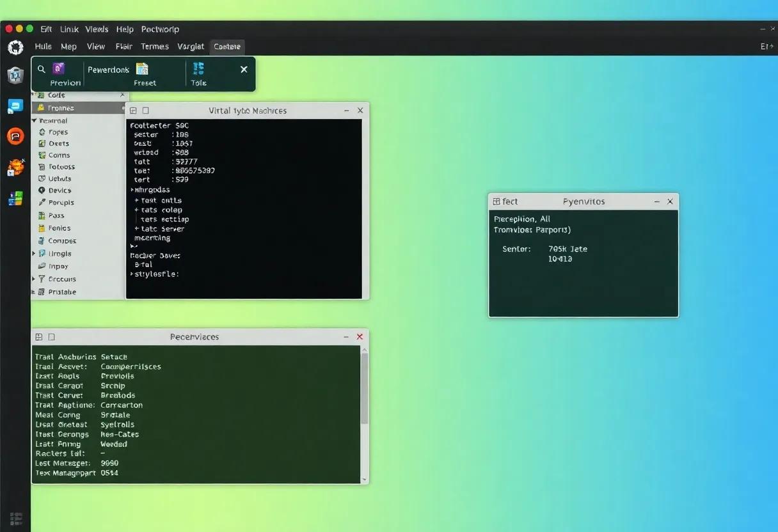This screenshot has width=778, height=532.
Task: Switch to the Contate tab
Action: (227, 47)
